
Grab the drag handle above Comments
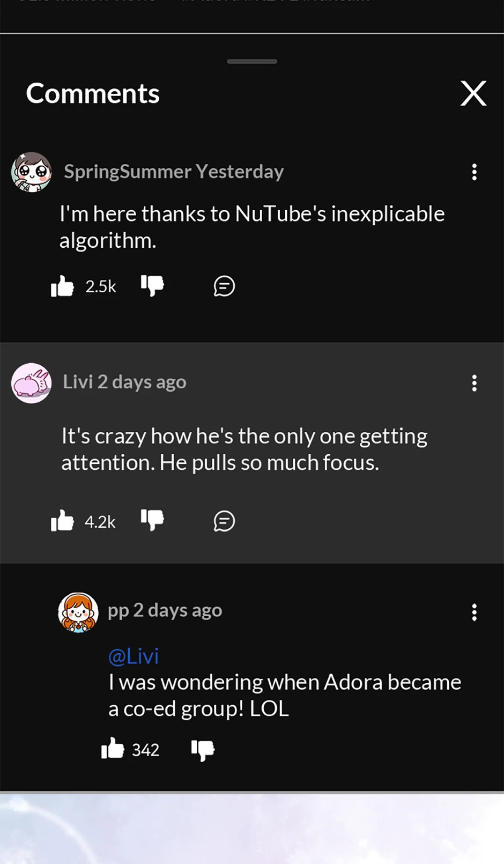point(252,62)
